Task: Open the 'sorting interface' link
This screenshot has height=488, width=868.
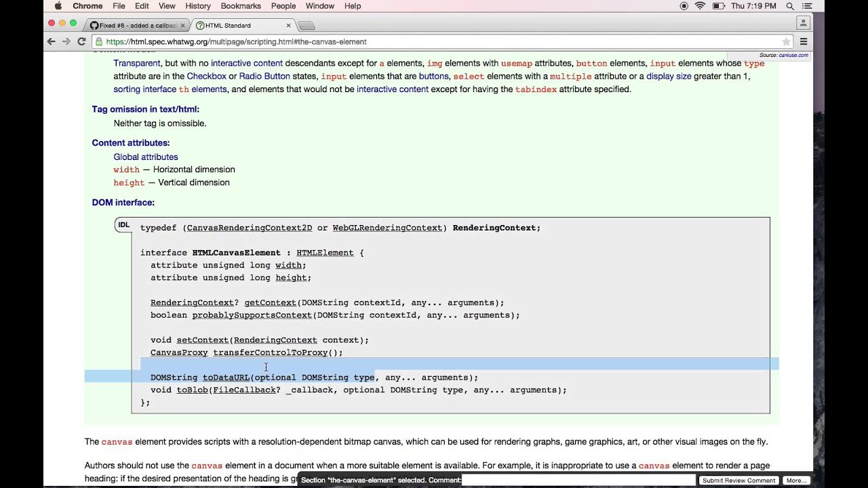Action: (x=144, y=89)
